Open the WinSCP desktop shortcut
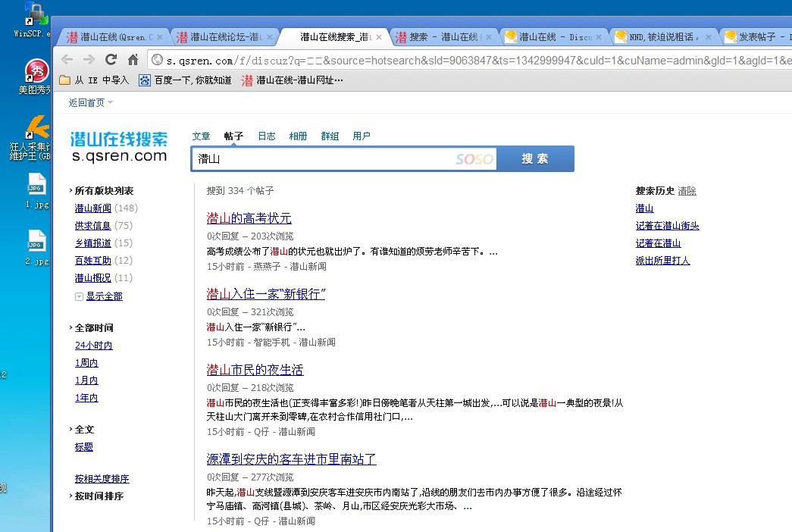The height and width of the screenshot is (532, 792). point(36,19)
